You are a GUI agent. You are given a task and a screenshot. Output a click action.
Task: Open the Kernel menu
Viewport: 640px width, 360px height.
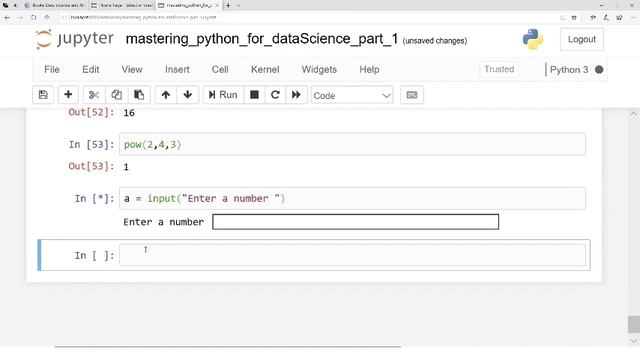coord(265,69)
